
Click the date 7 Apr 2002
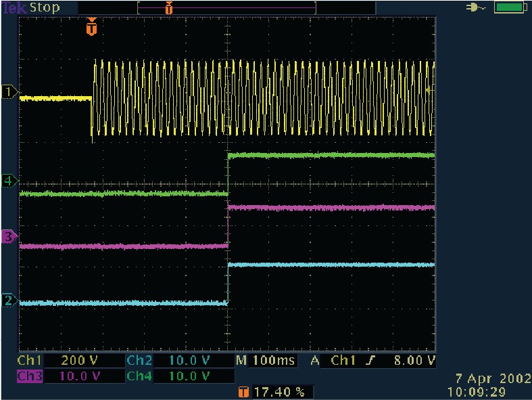pos(493,378)
